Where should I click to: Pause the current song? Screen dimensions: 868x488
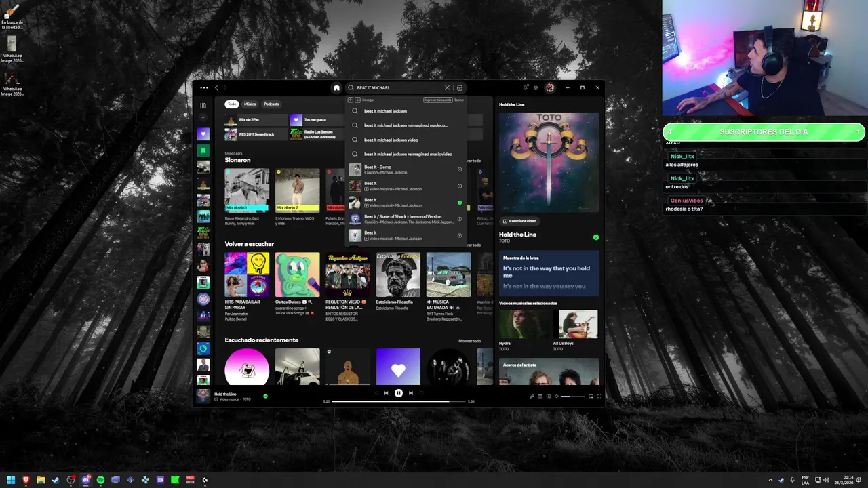click(398, 393)
